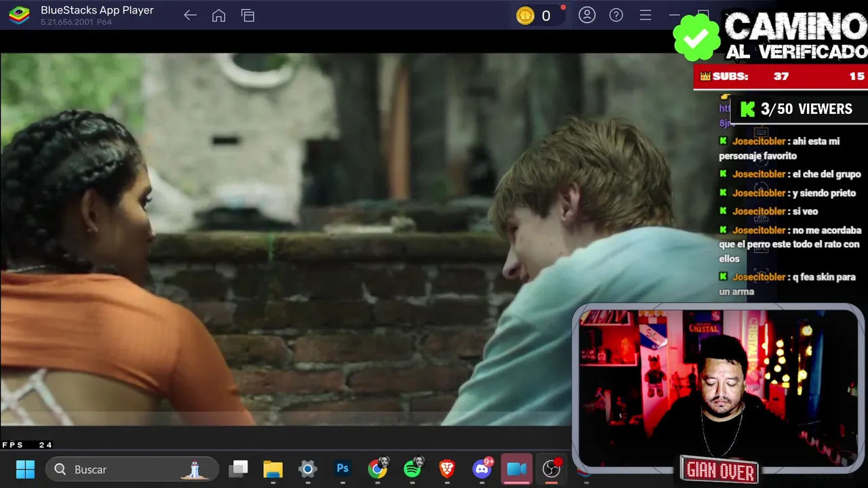
Task: Open BlueStacks home screen icon
Action: coord(218,16)
